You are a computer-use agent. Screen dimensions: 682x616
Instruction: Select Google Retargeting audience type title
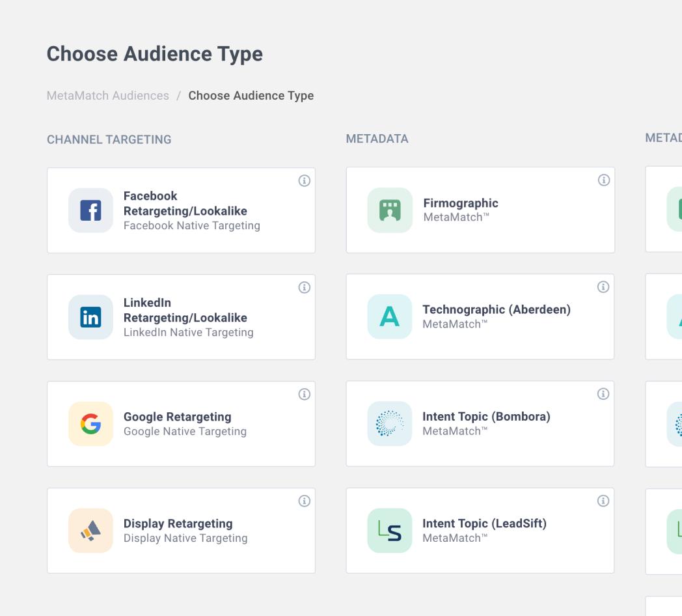[x=177, y=417]
